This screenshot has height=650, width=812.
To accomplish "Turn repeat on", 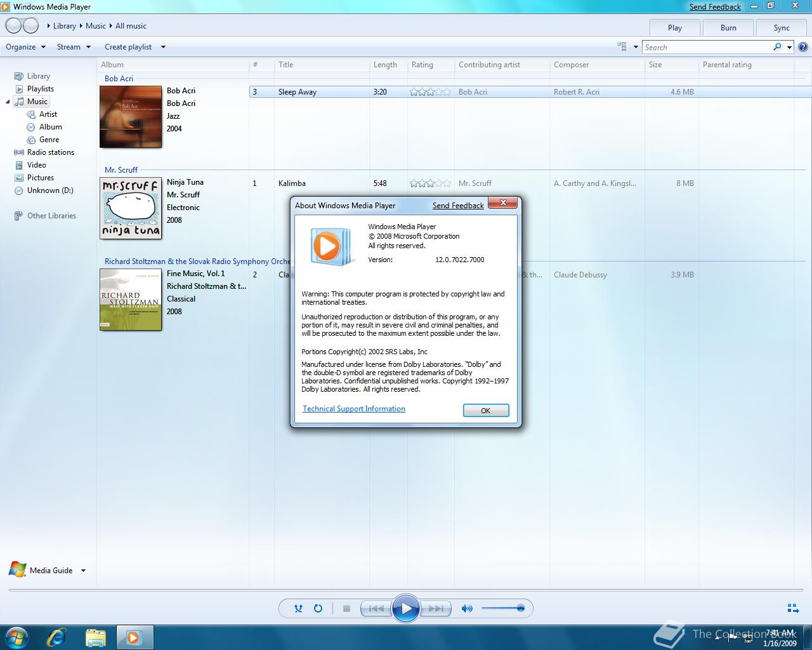I will click(x=318, y=608).
